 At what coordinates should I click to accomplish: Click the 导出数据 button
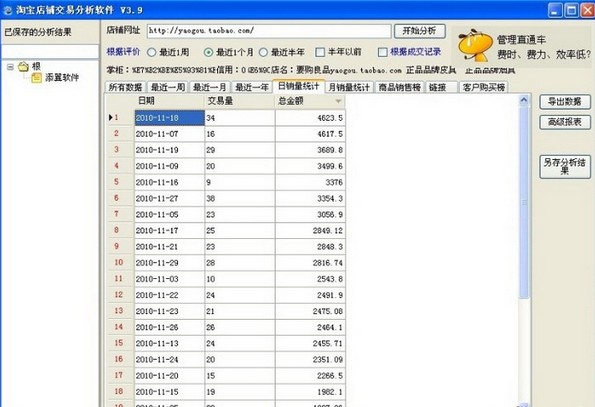click(x=565, y=102)
